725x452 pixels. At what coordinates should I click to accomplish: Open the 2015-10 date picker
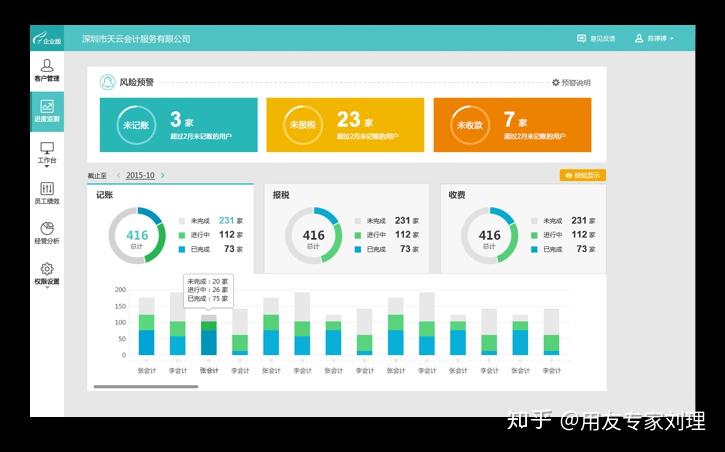[x=140, y=176]
